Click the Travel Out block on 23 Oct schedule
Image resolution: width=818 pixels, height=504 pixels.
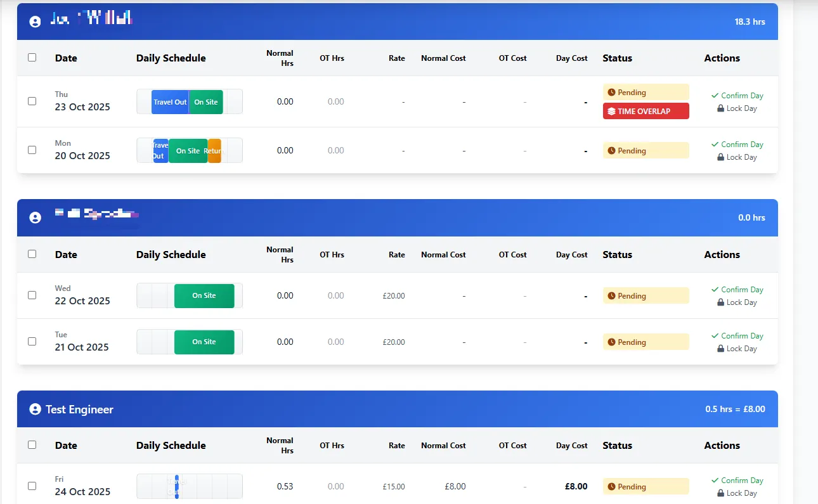[170, 102]
